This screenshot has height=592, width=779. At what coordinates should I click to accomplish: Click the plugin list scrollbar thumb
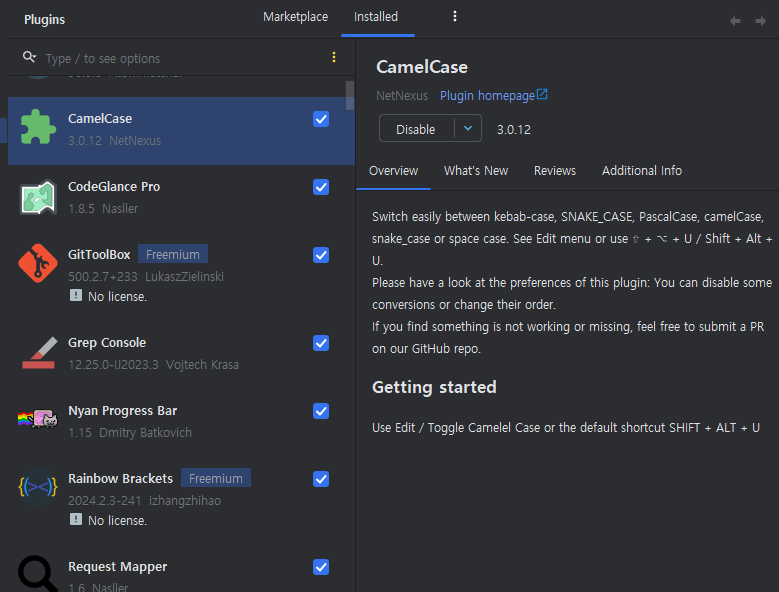coord(350,95)
